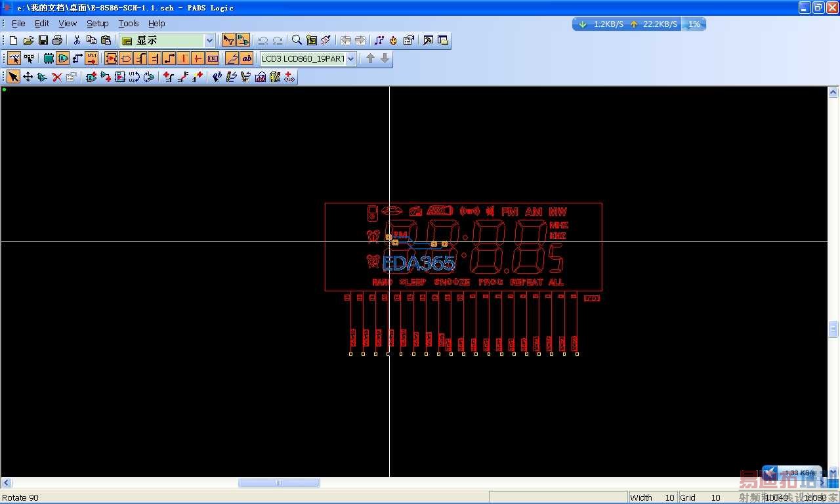Open the Properties window icon in top toolbar
This screenshot has width=840, height=504.
pos(408,40)
